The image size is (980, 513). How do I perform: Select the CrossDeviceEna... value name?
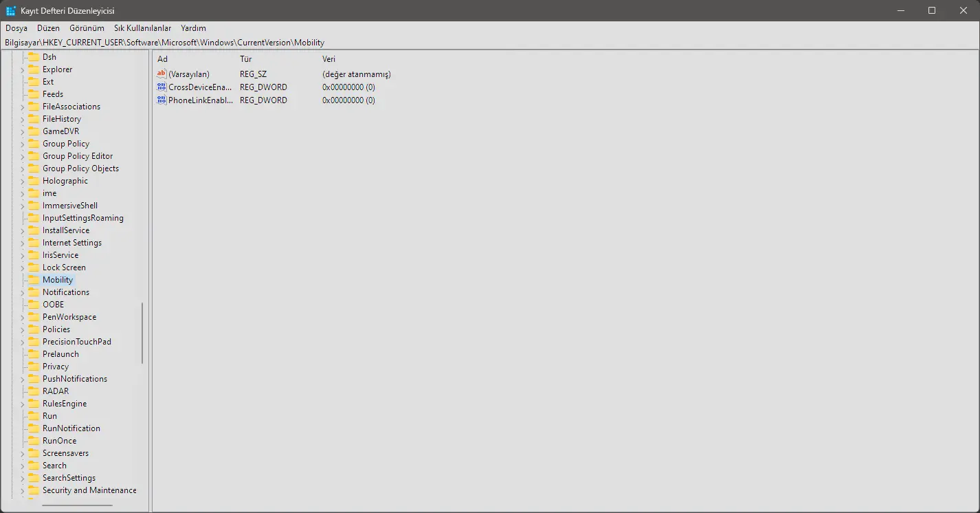(200, 87)
